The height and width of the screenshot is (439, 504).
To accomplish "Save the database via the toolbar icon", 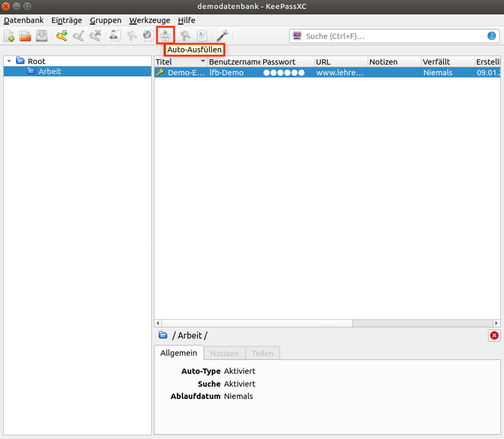I will pyautogui.click(x=42, y=36).
